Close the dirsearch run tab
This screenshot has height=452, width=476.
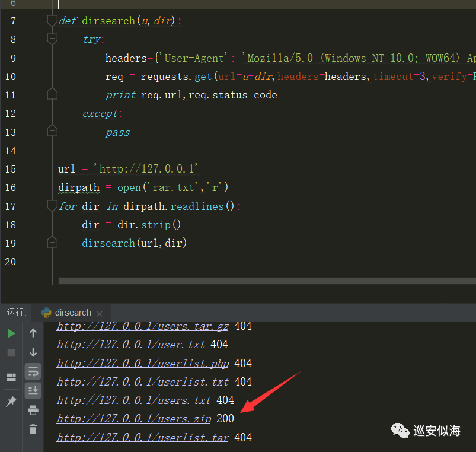pos(99,313)
